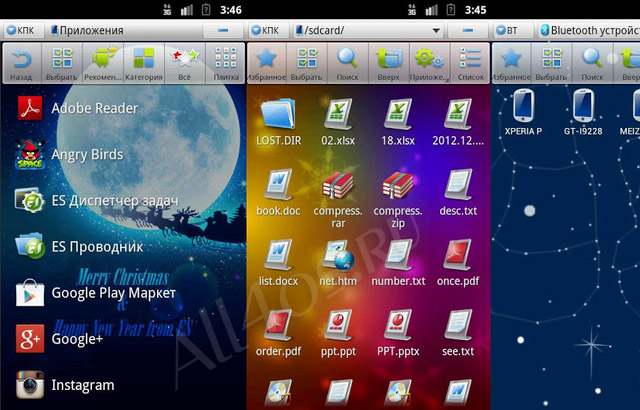This screenshot has height=410, width=640.
Task: Open the Приложе... gears icon
Action: [429, 64]
